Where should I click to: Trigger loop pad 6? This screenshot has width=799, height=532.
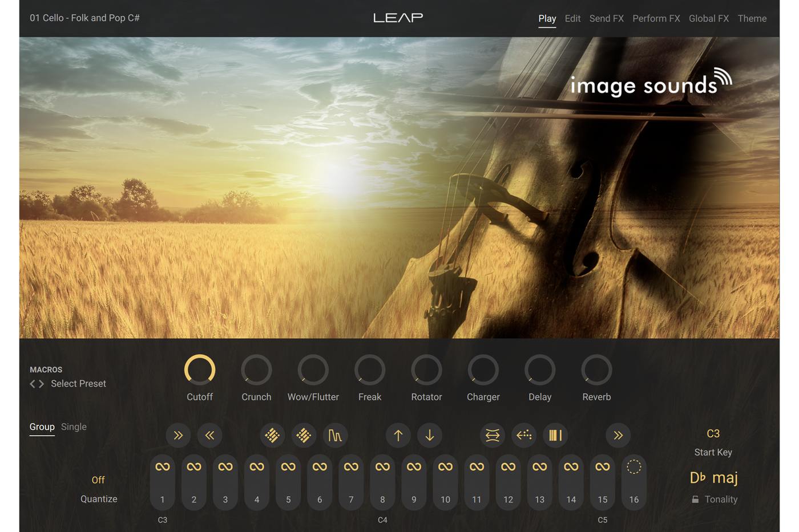[x=320, y=482]
